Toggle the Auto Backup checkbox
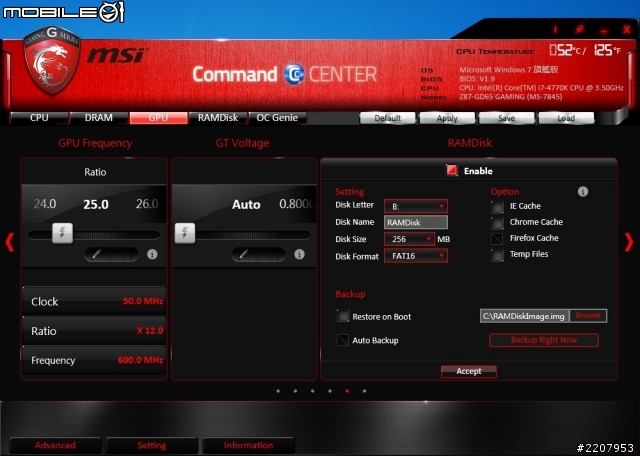 [x=343, y=340]
